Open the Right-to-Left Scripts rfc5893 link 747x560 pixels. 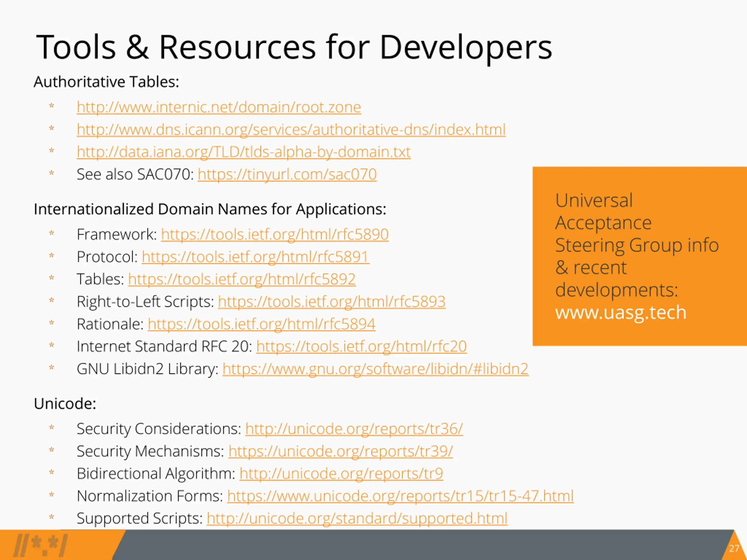(331, 302)
